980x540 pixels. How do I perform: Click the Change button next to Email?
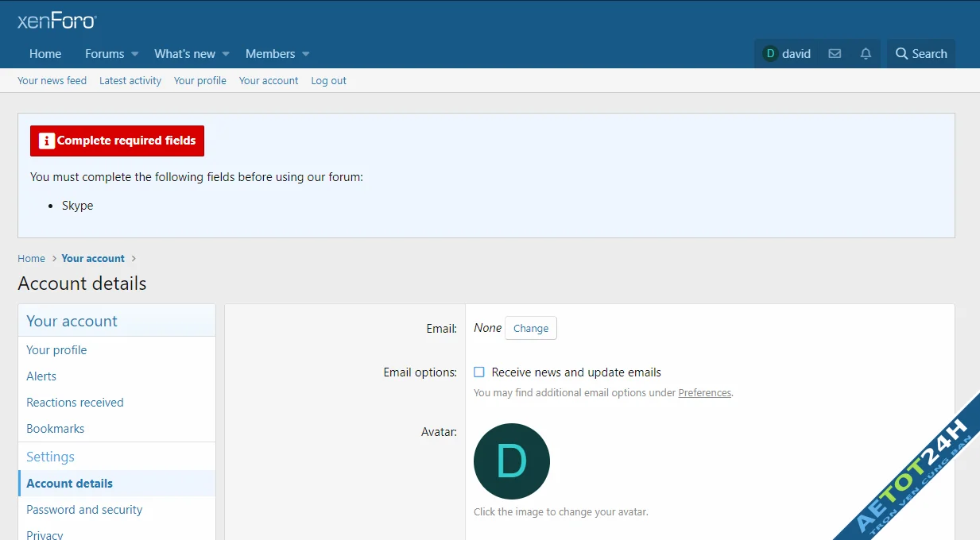pos(530,327)
